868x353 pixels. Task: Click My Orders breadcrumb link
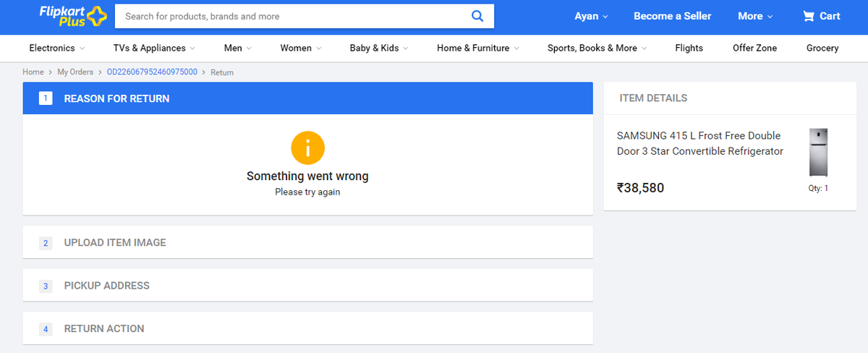pos(76,72)
